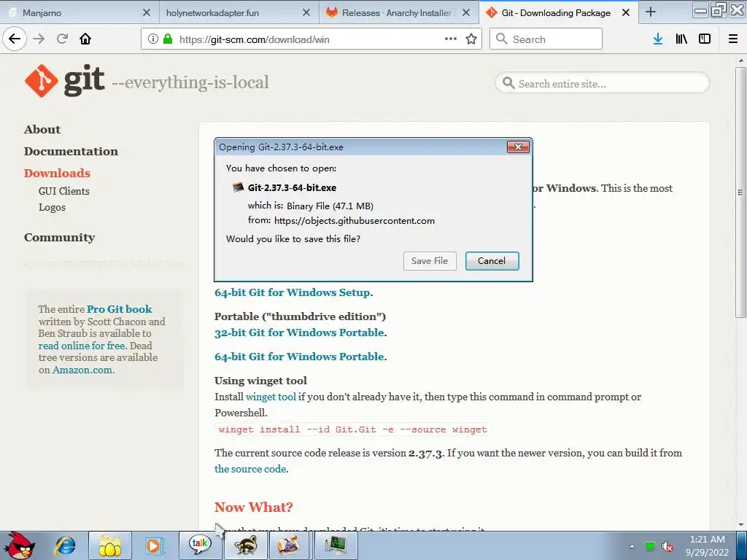Image resolution: width=747 pixels, height=560 pixels.
Task: Switch to Releases Anarchy Installer tab
Action: [x=398, y=13]
